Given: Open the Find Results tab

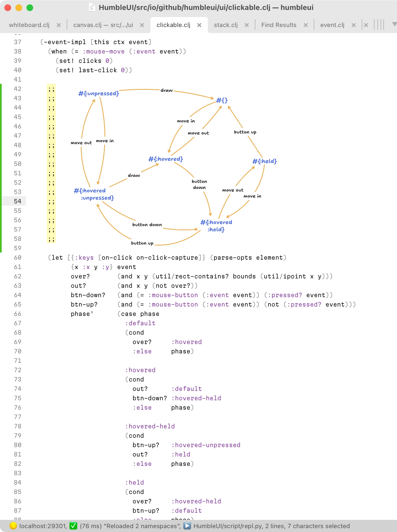Looking at the screenshot, I should click(x=279, y=25).
